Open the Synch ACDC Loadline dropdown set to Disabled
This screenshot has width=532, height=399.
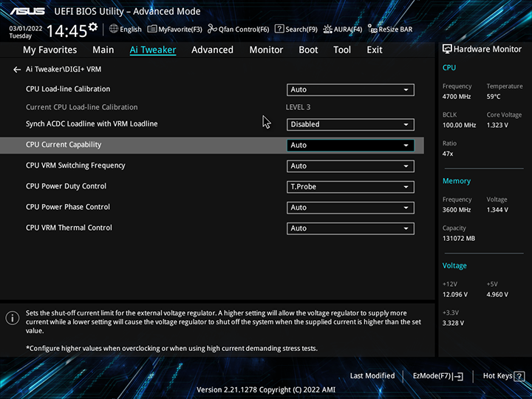350,125
